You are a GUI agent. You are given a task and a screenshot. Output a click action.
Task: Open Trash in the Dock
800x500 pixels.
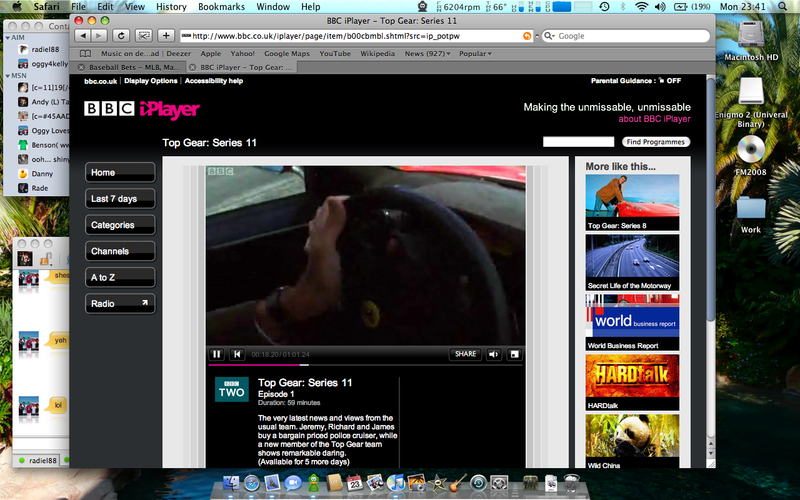(572, 482)
